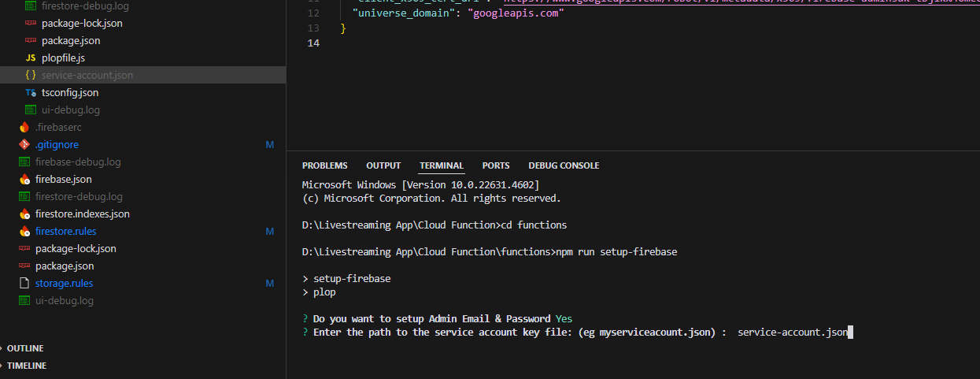
Task: Click the TS icon next to tsconfig.json
Action: (x=31, y=93)
